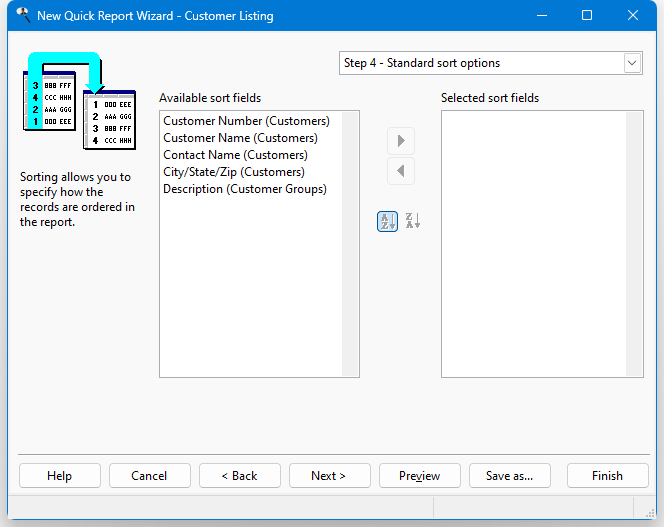Viewport: 664px width, 527px height.
Task: Minimize the wizard window
Action: click(x=542, y=16)
